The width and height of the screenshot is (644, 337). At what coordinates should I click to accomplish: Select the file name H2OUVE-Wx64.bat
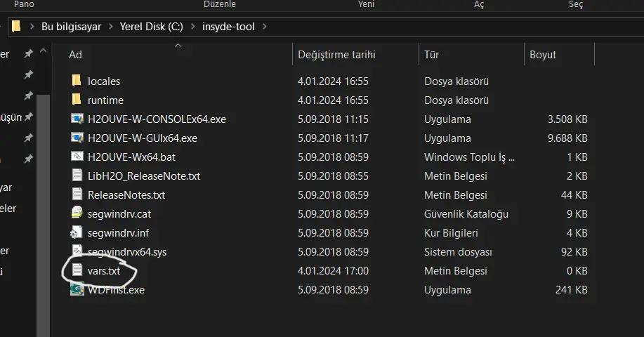click(132, 157)
